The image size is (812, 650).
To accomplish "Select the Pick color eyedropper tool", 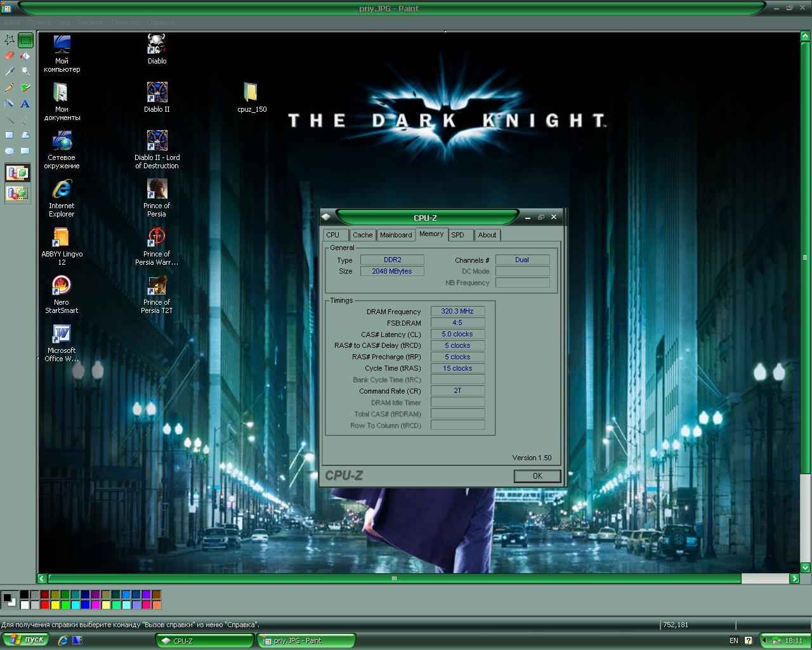I will click(10, 72).
